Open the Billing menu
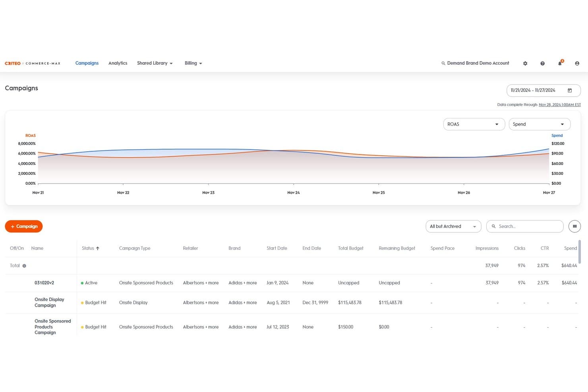The width and height of the screenshot is (588, 392). coord(193,63)
